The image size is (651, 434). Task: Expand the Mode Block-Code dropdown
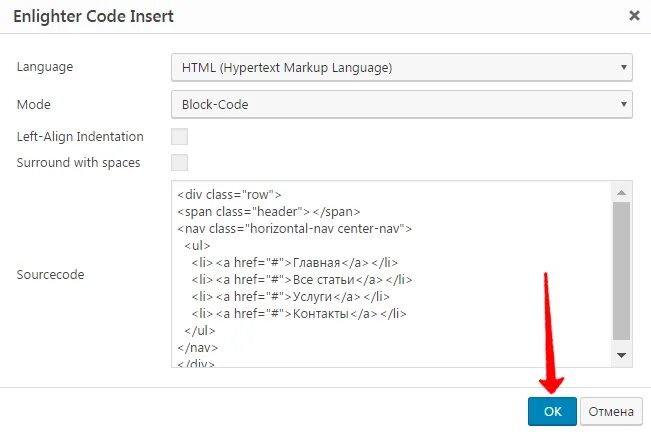(401, 103)
